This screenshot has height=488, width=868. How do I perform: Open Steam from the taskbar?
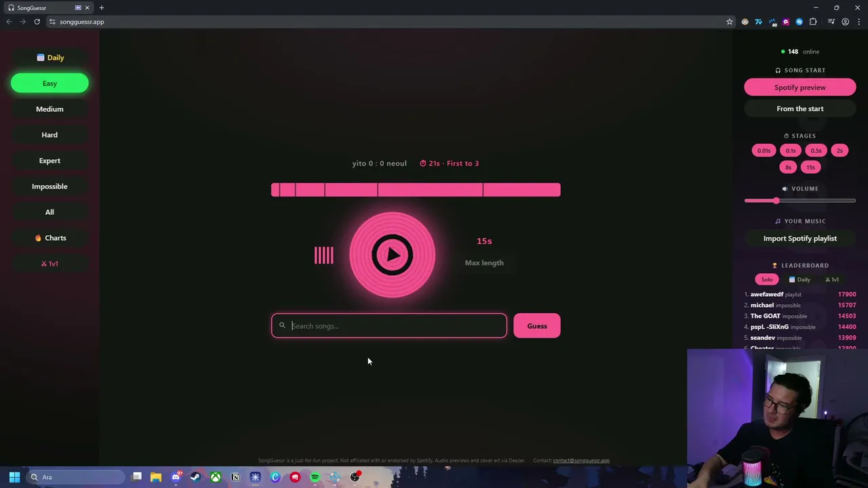tap(195, 477)
